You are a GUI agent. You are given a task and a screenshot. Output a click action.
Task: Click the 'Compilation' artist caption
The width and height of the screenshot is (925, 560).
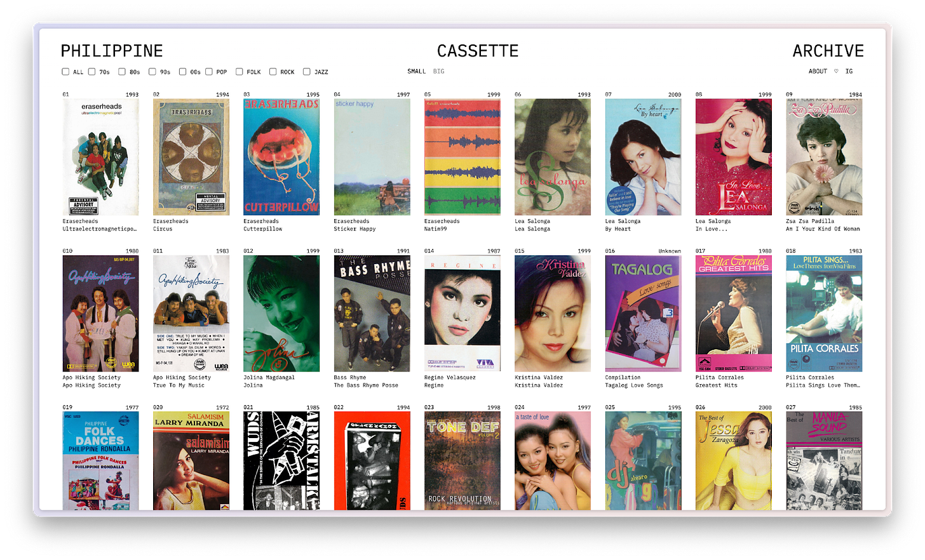623,378
